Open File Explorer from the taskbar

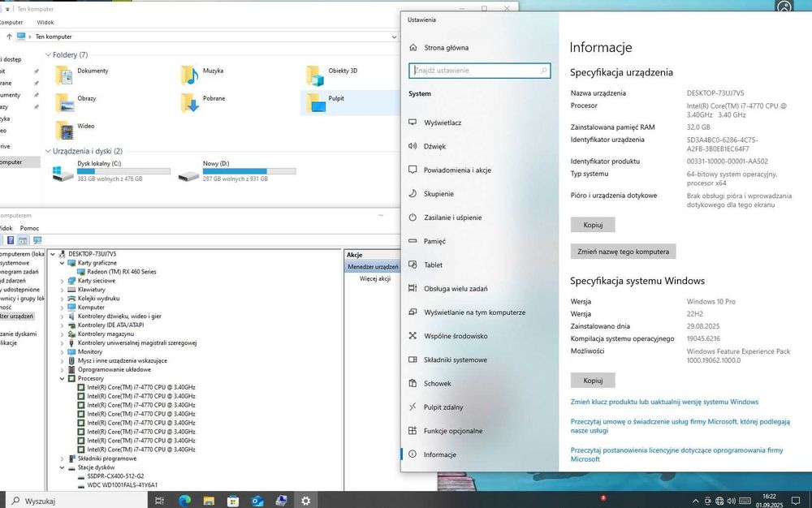click(x=209, y=500)
